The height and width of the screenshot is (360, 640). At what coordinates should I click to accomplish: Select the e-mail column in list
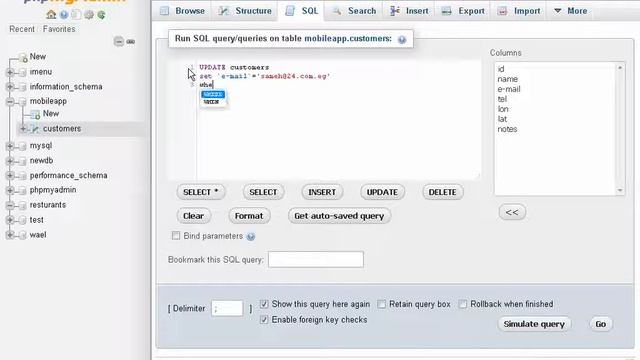[x=509, y=89]
